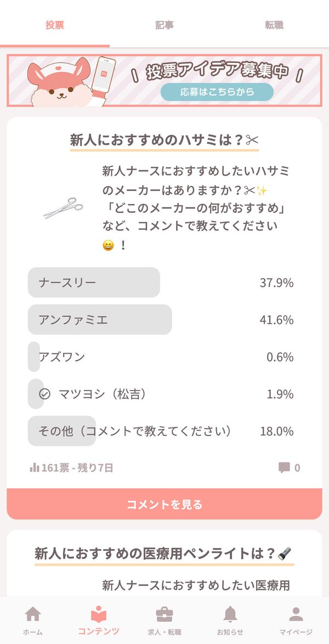
Task: Toggle the checked マツヨシ（松吉） option
Action: 161,394
